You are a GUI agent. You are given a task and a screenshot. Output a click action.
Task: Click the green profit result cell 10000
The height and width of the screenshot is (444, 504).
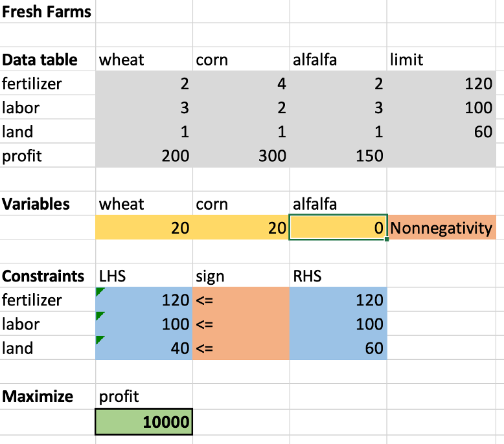pyautogui.click(x=144, y=423)
